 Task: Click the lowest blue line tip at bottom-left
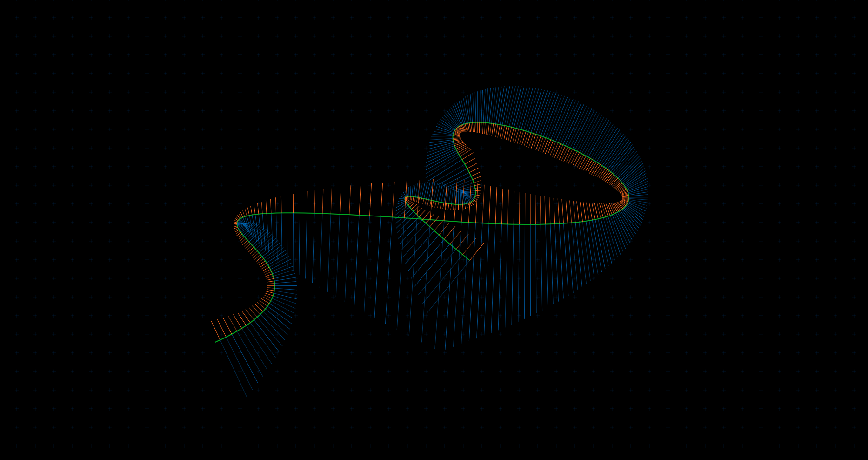pyautogui.click(x=246, y=396)
